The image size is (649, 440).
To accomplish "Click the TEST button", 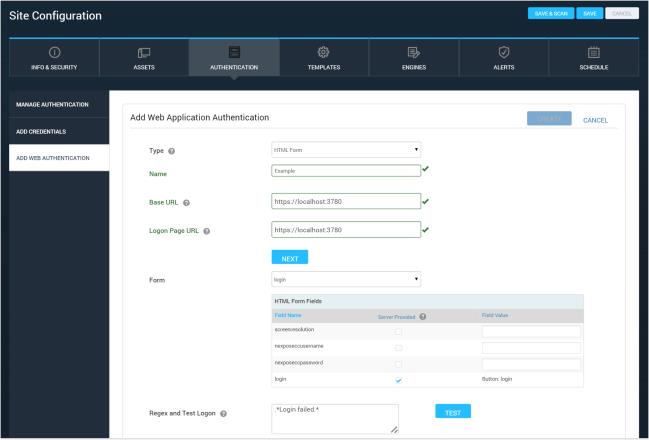I will click(452, 411).
